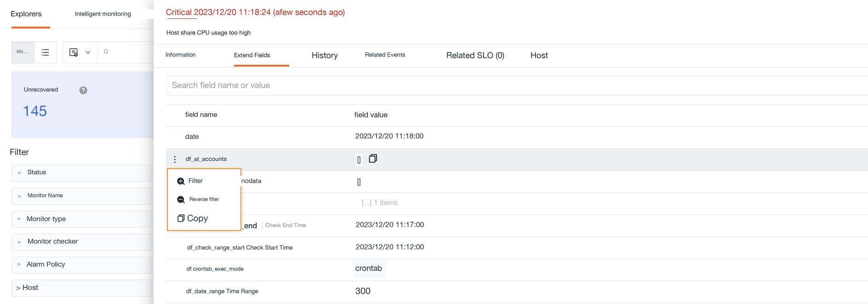
Task: Copy the df_at_accounts value using copy icon
Action: click(x=373, y=158)
